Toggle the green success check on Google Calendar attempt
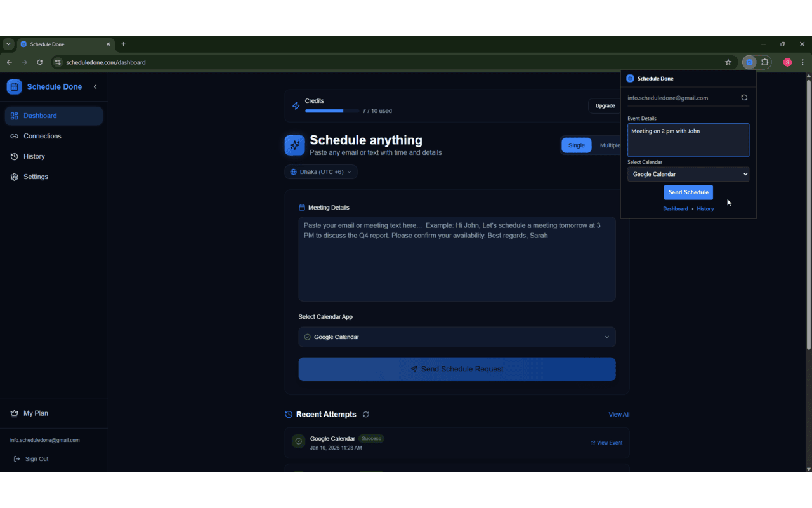 pos(298,441)
